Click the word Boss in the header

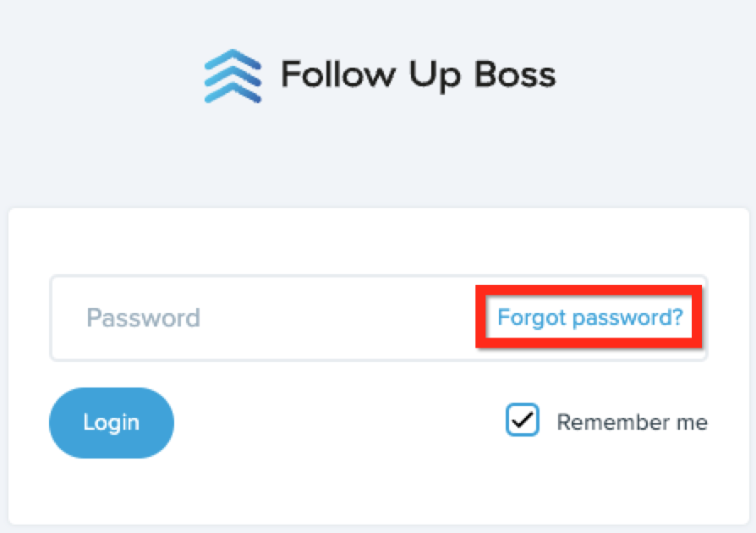click(x=515, y=74)
